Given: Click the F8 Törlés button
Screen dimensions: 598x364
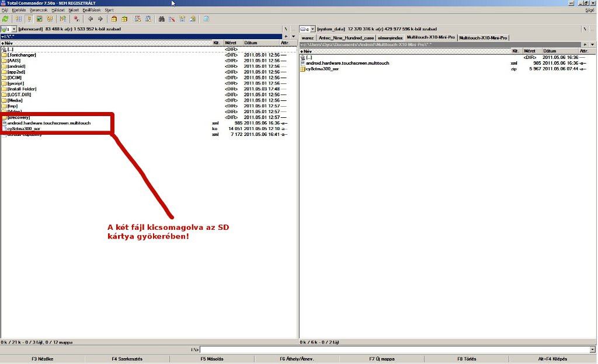Looking at the screenshot, I should tap(467, 359).
